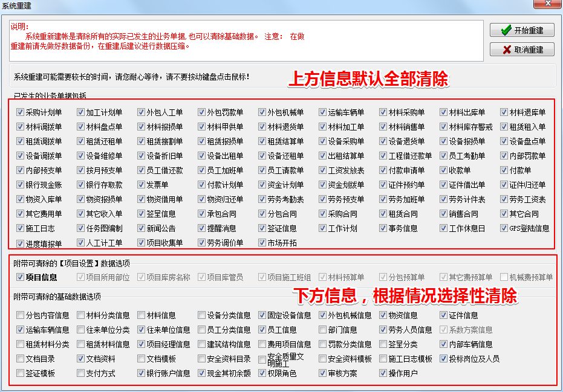The image size is (563, 392).
Task: Toggle the 材料退库单 checkbox
Action: 504,112
